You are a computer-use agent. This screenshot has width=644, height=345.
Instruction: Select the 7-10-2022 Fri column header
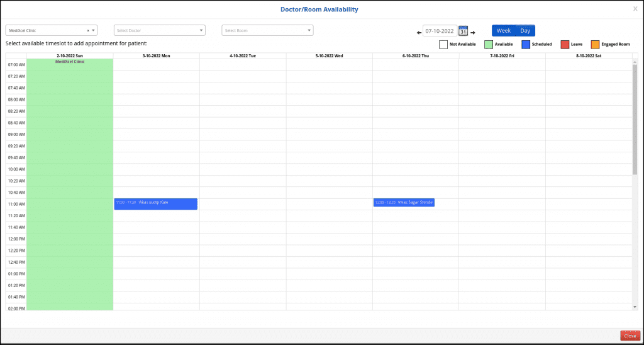click(x=502, y=55)
